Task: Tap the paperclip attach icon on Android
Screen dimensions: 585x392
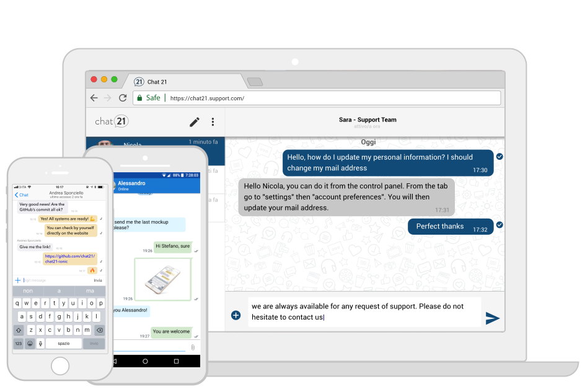Action: (x=193, y=347)
